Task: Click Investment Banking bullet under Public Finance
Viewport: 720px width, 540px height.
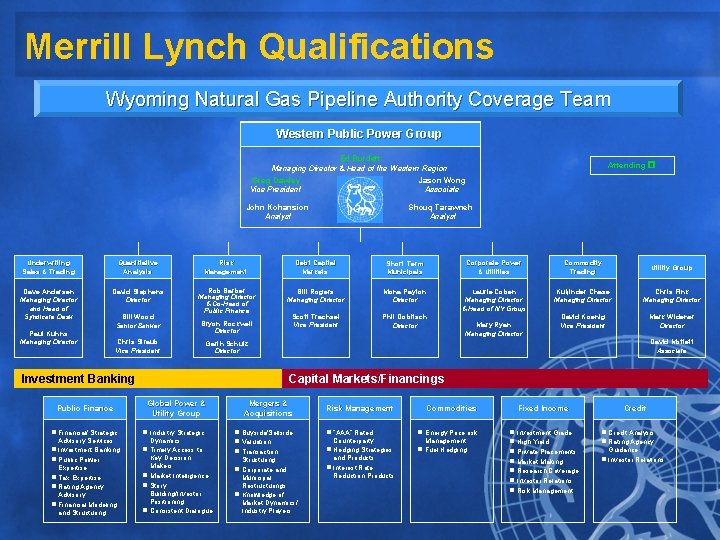Action: [x=86, y=450]
